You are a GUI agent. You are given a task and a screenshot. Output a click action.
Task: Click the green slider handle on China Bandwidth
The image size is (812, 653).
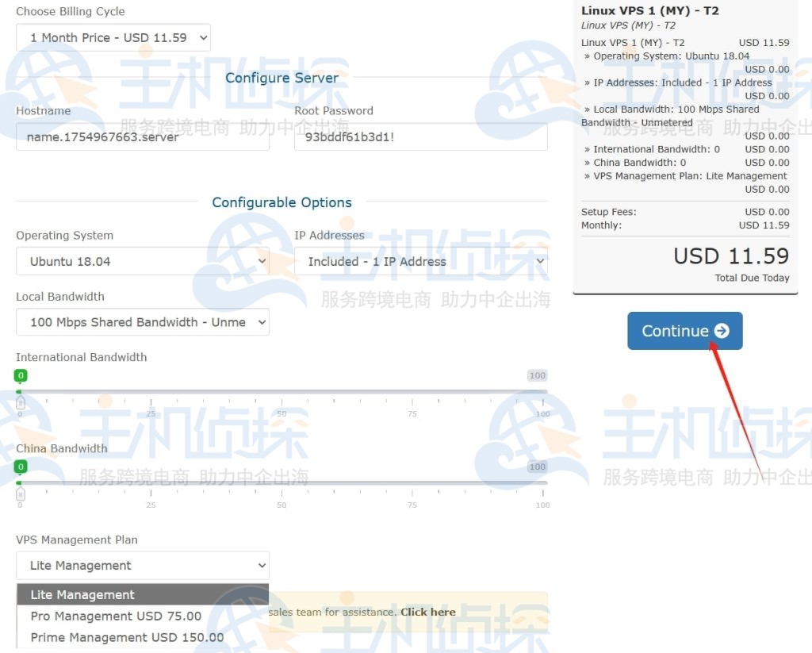(20, 467)
